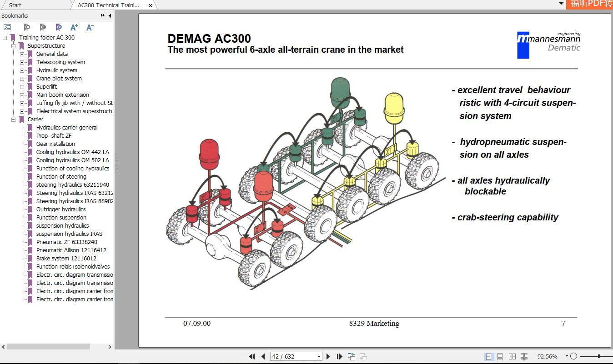The height and width of the screenshot is (364, 613).
Task: Click the delete bookmark icon
Action: pyautogui.click(x=26, y=27)
